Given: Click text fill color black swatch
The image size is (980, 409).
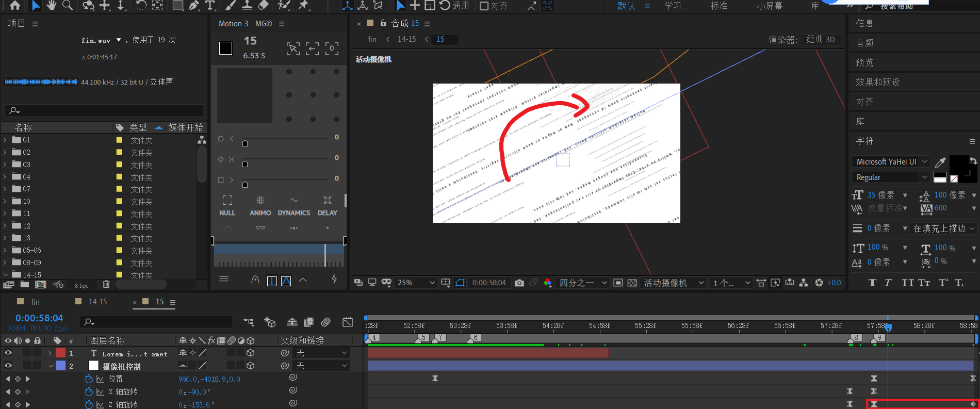Looking at the screenshot, I should click(x=959, y=165).
